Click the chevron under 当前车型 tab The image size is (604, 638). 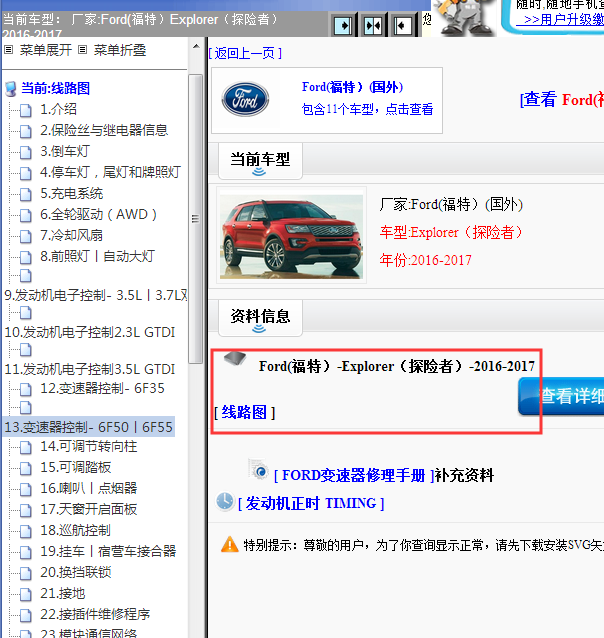[x=259, y=172]
